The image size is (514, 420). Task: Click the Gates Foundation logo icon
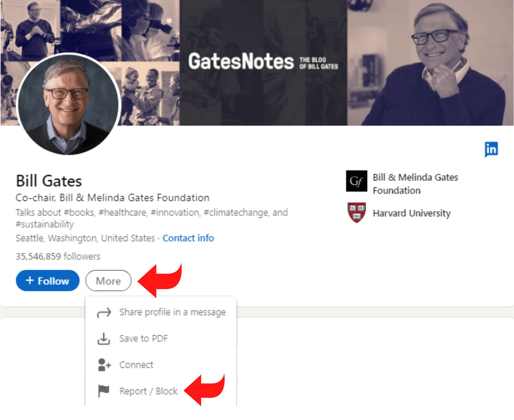356,181
